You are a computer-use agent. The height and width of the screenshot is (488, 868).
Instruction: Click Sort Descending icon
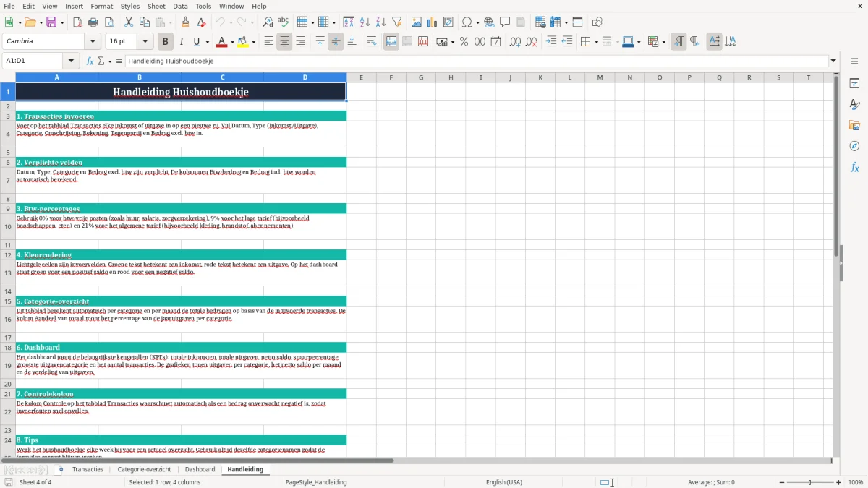pos(381,22)
